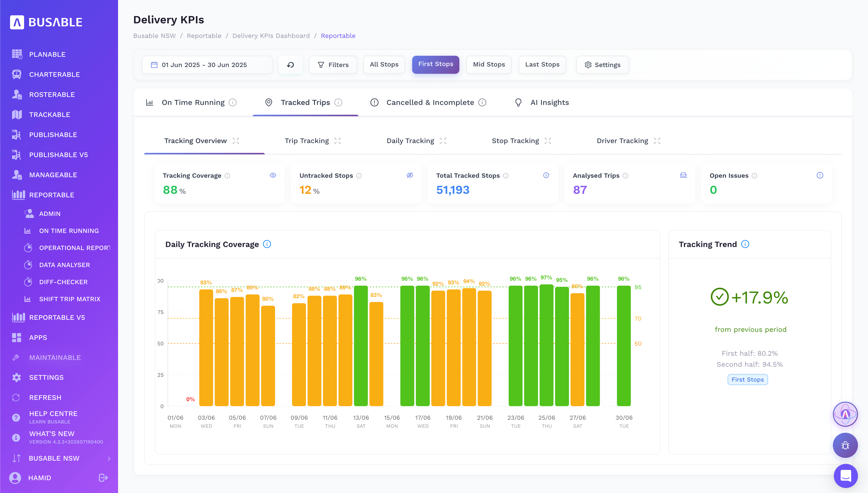Click the Busable logo icon
This screenshot has width=868, height=493.
pyautogui.click(x=17, y=22)
